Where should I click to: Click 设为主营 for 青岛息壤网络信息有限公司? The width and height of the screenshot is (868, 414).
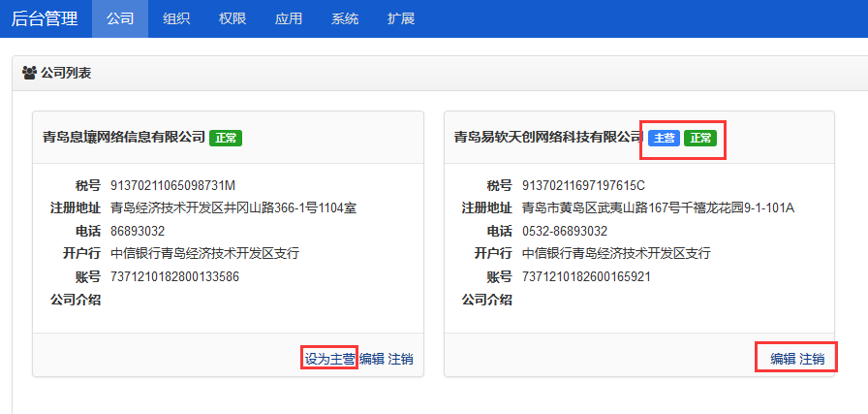pyautogui.click(x=330, y=359)
